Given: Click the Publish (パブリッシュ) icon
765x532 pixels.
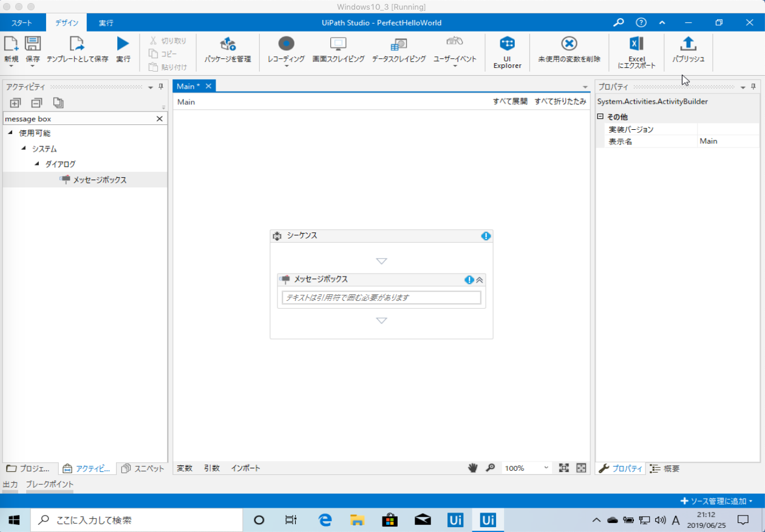Looking at the screenshot, I should point(688,44).
